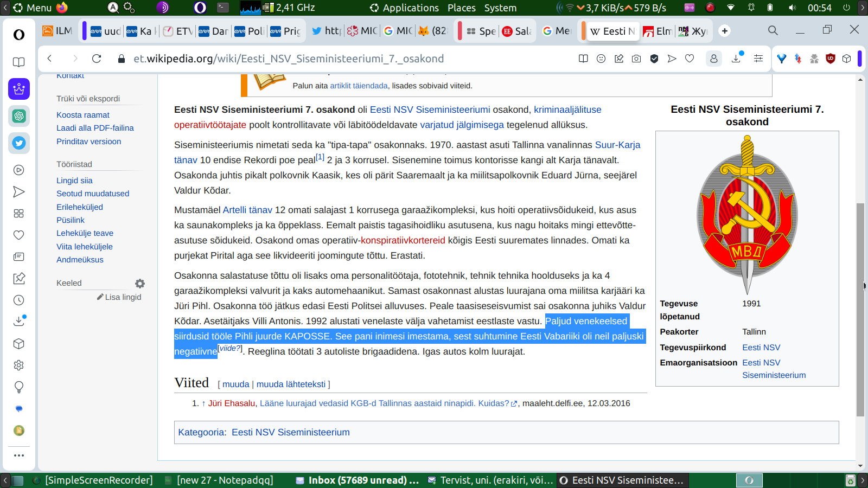
Task: Click the Viita leheküljele link
Action: click(x=85, y=247)
